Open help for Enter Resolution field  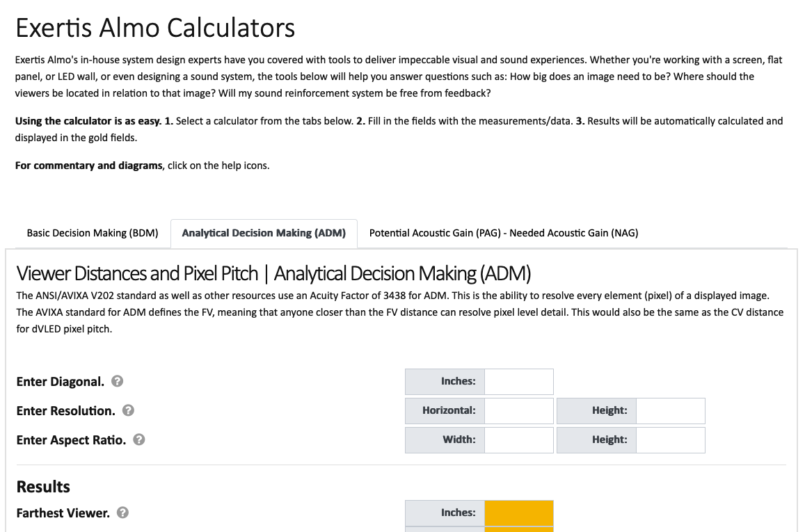coord(128,410)
